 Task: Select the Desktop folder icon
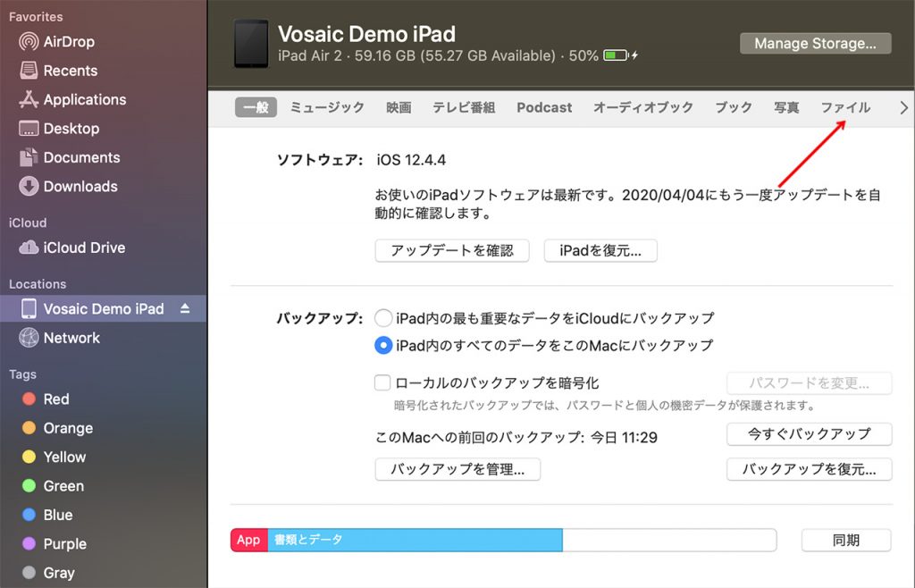(29, 129)
